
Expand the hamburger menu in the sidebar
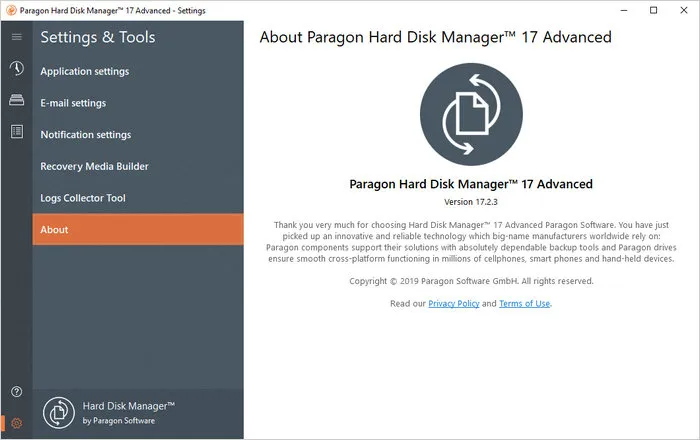(x=17, y=37)
